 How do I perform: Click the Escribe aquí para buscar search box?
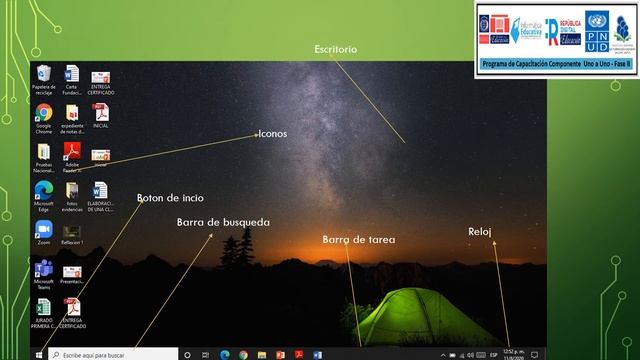pyautogui.click(x=113, y=355)
